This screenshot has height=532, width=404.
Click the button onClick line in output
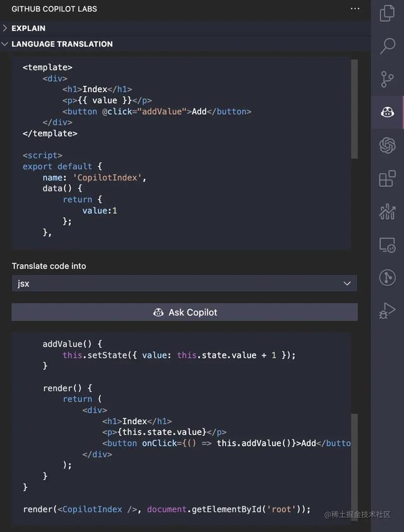[227, 443]
